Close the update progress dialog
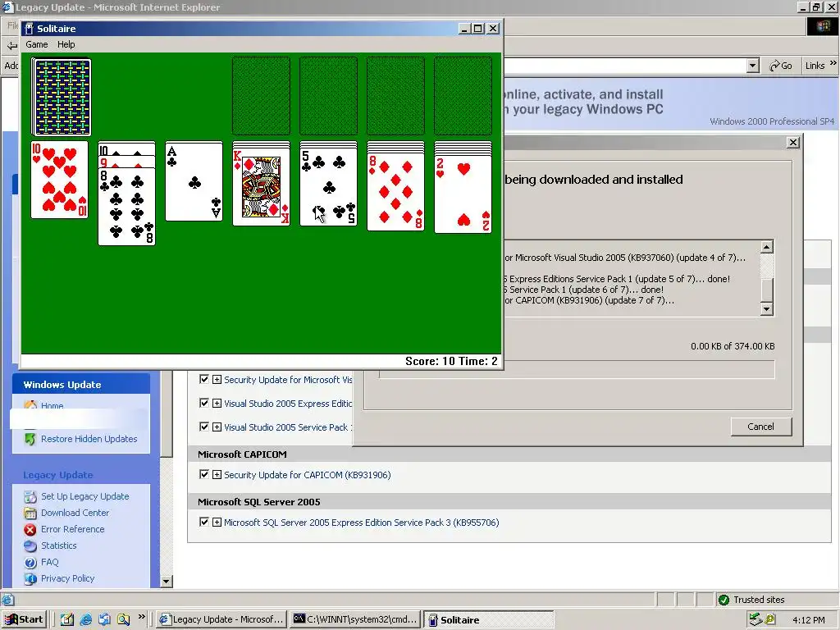Viewport: 840px width, 630px height. pyautogui.click(x=793, y=143)
